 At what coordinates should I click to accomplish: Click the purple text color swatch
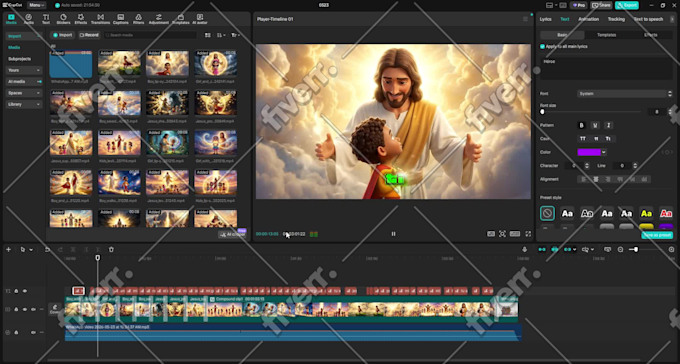[589, 152]
